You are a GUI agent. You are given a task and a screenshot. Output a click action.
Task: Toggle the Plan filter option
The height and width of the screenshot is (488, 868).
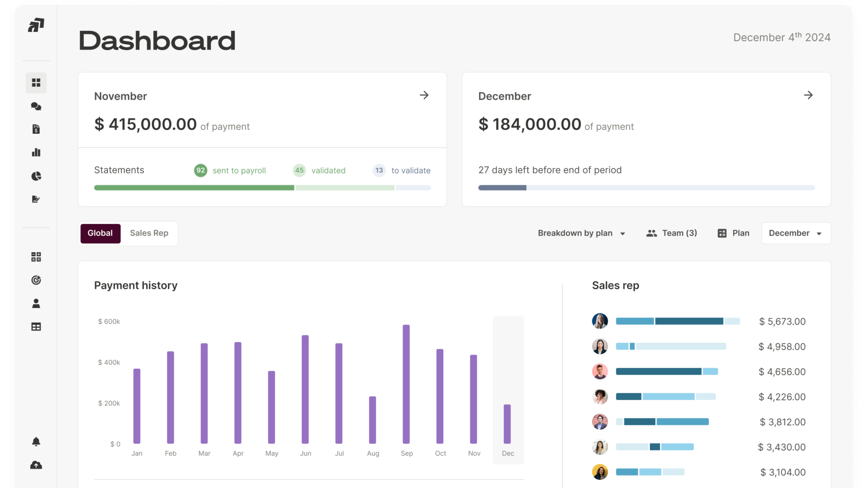coord(733,233)
